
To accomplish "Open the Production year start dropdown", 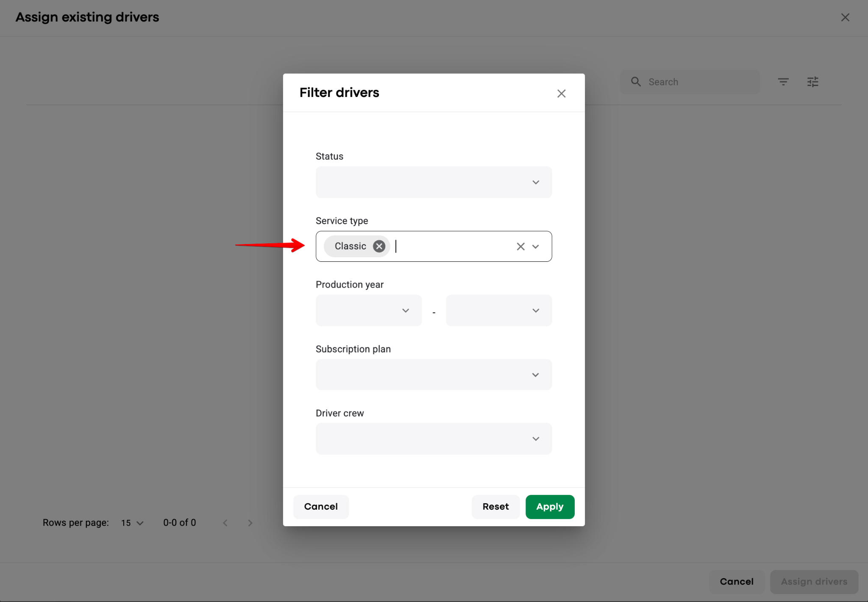I will point(369,311).
